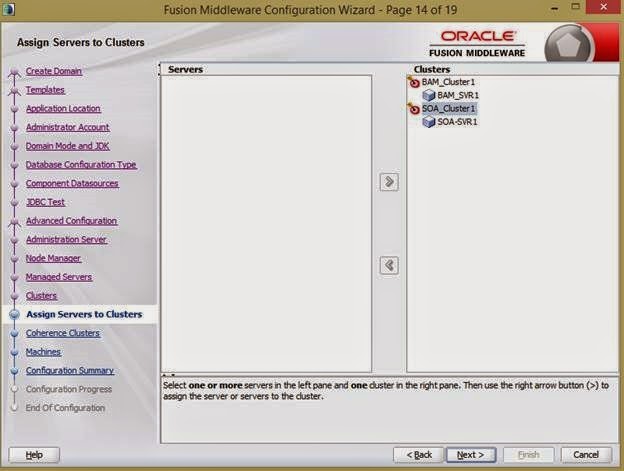The image size is (624, 471).
Task: Jump to Application Location step
Action: (63, 108)
